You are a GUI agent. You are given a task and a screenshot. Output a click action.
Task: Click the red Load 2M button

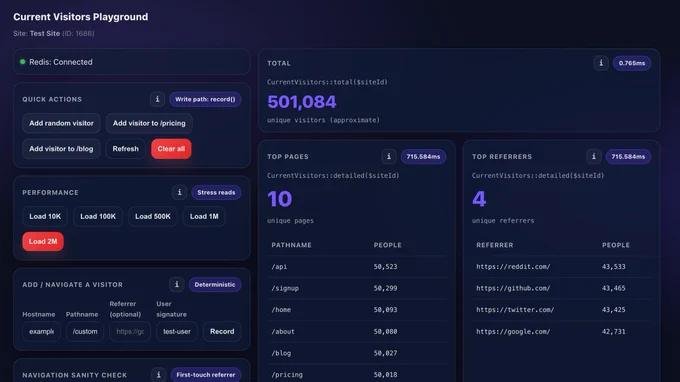pos(43,242)
